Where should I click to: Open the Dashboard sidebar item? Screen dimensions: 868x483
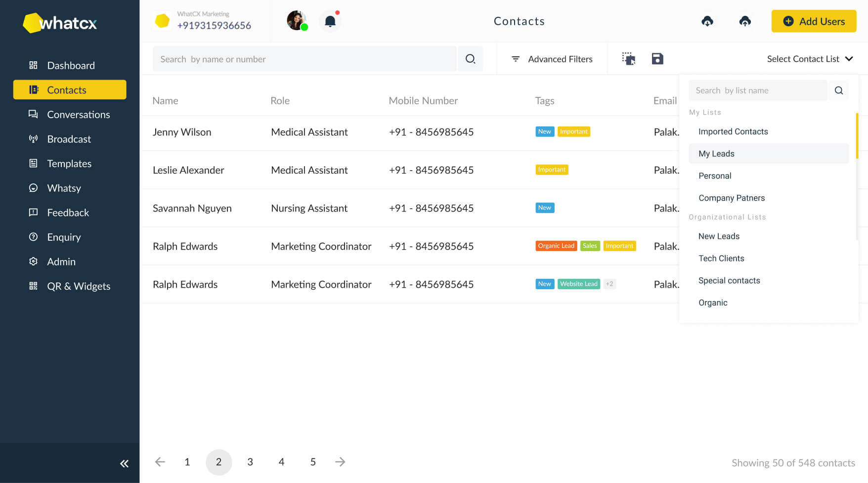click(70, 65)
